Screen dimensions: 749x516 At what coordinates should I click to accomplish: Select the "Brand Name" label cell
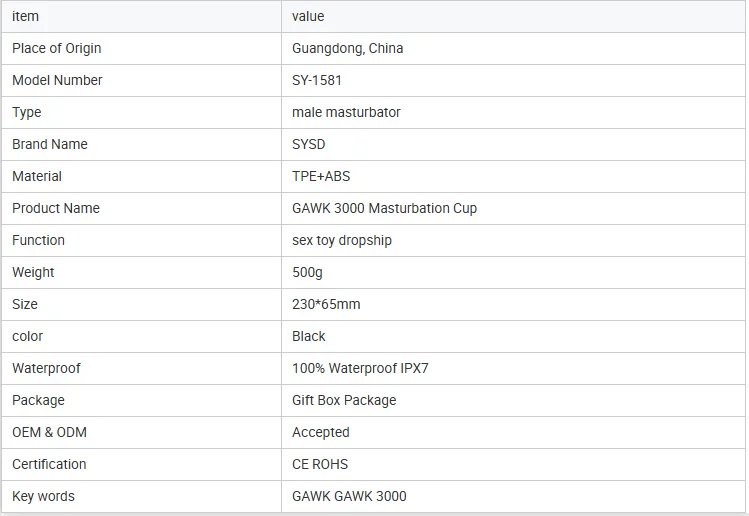click(50, 144)
